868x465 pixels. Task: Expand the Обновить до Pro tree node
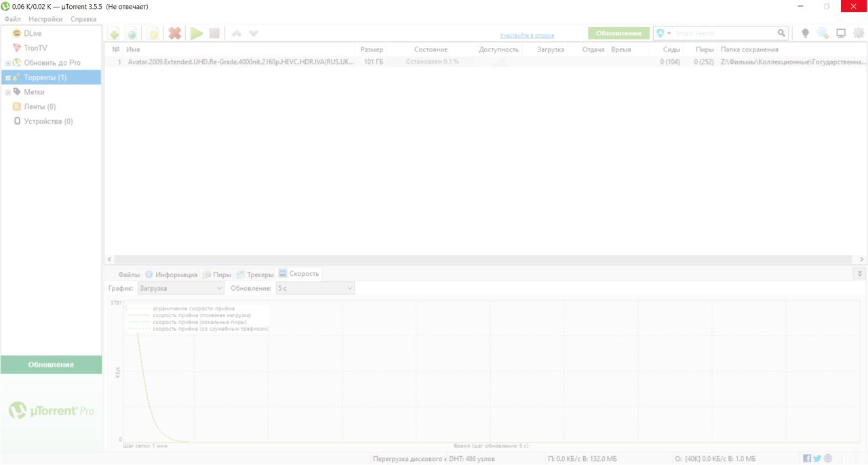click(8, 63)
